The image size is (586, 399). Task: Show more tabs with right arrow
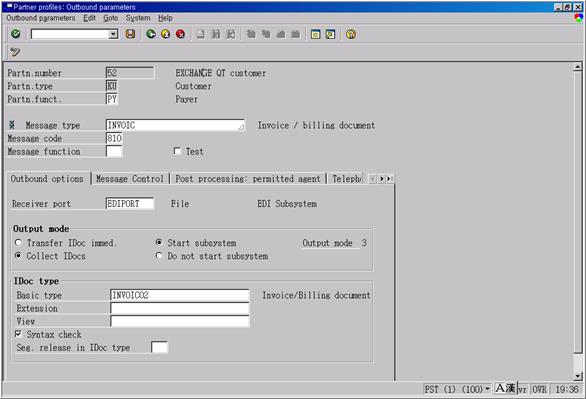[x=382, y=179]
